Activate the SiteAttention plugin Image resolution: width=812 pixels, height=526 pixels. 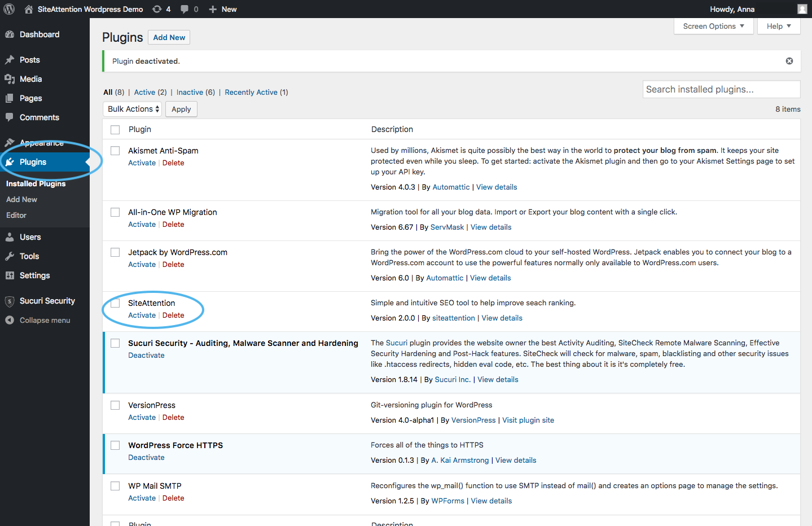point(142,315)
